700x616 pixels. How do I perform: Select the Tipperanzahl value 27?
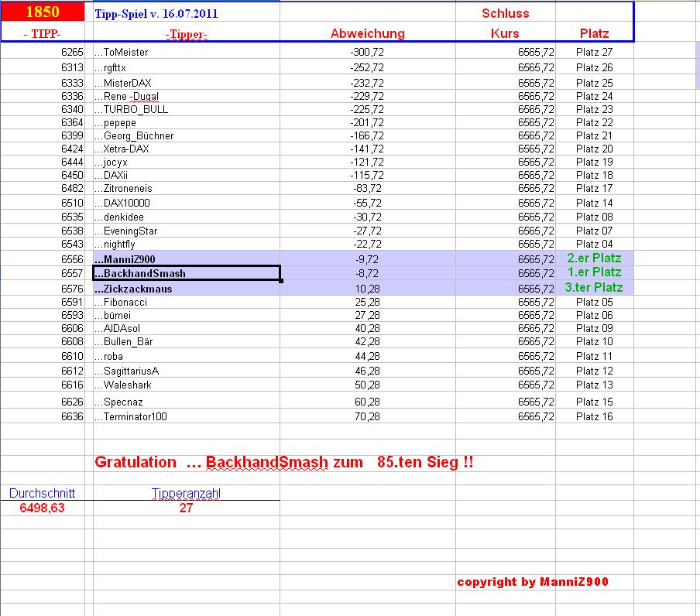(x=186, y=508)
